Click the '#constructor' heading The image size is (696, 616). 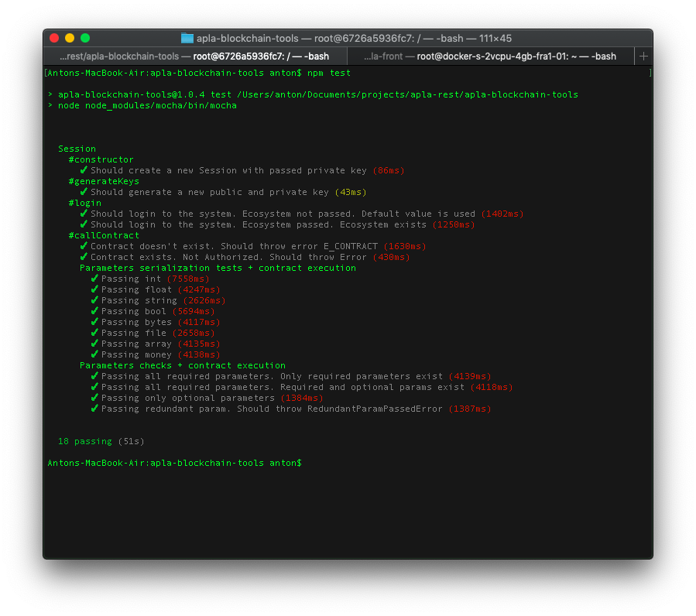101,159
